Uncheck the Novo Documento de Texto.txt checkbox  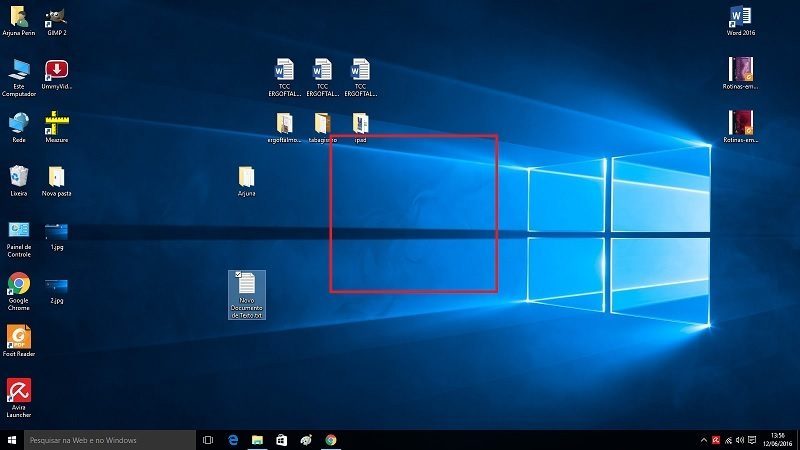tap(238, 274)
